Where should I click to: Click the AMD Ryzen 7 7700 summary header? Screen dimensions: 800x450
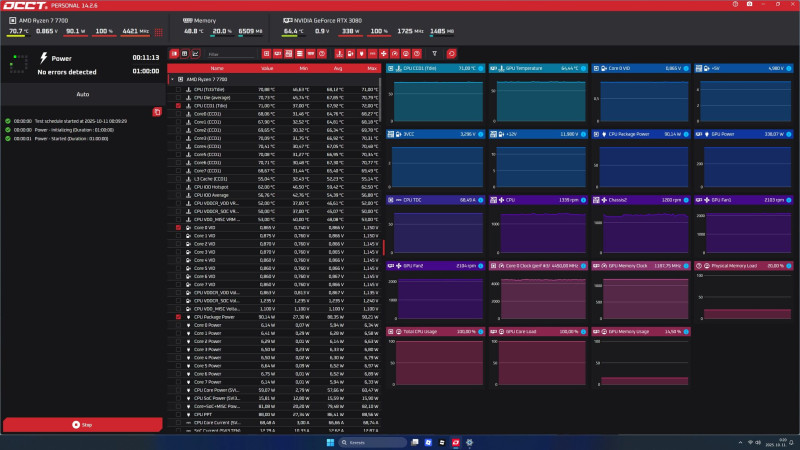point(39,20)
